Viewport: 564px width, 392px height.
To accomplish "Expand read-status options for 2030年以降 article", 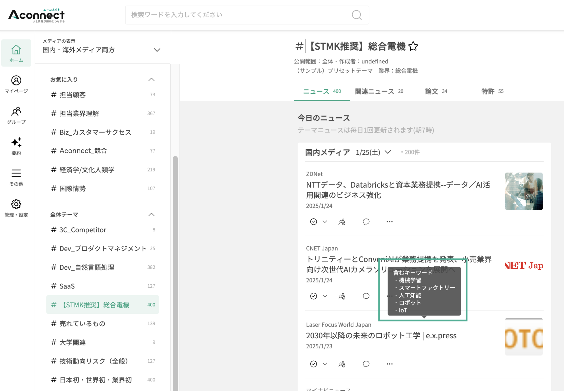I will (325, 364).
